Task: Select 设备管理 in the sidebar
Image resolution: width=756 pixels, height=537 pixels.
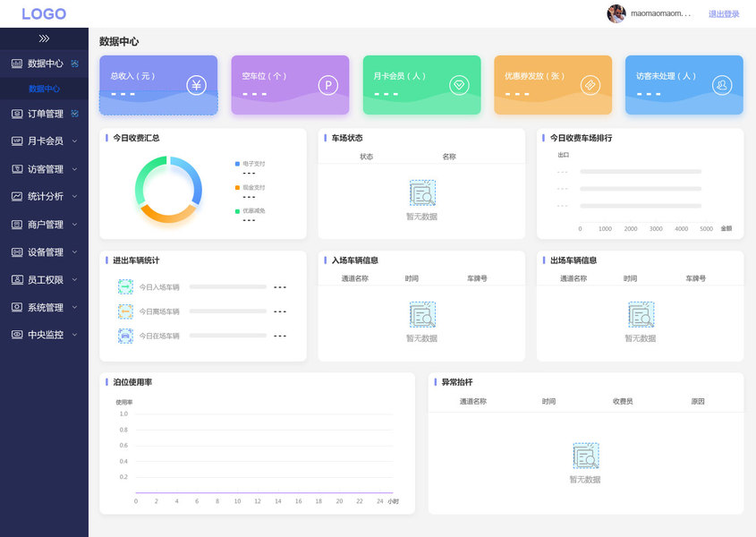Action: [44, 251]
